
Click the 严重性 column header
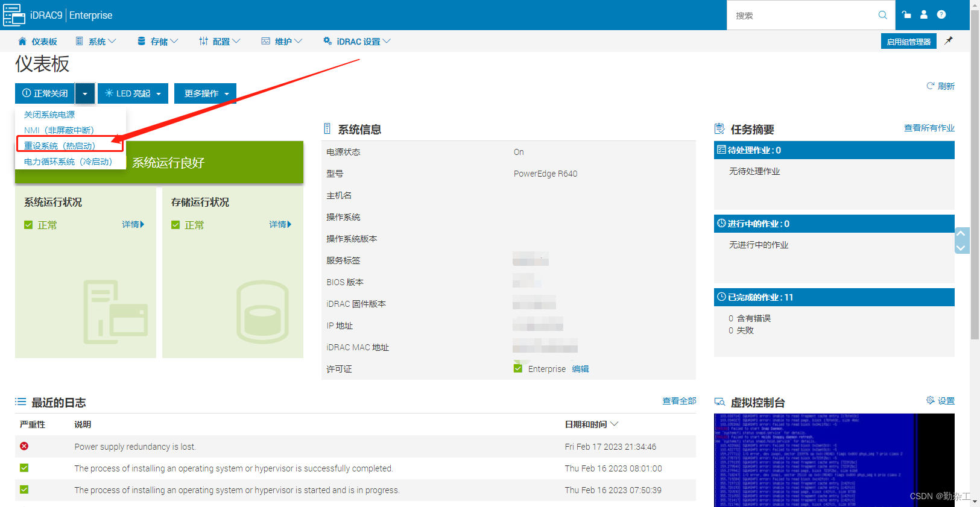(x=33, y=424)
